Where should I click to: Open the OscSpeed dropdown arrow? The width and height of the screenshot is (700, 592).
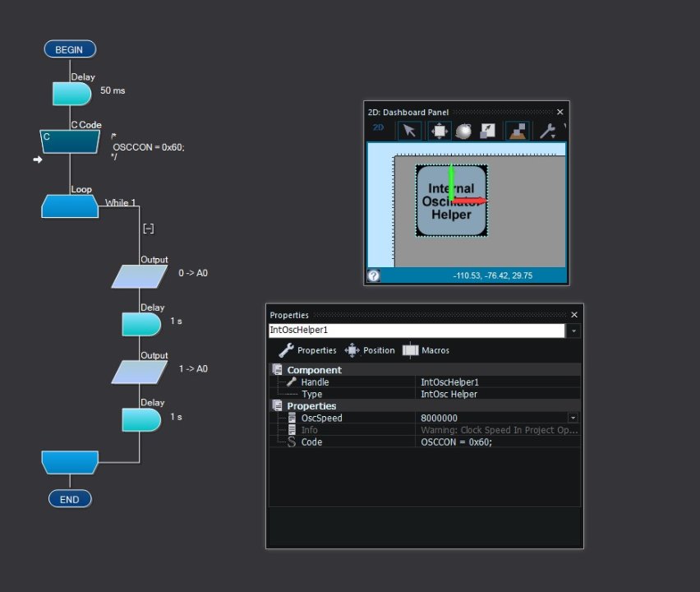click(573, 418)
